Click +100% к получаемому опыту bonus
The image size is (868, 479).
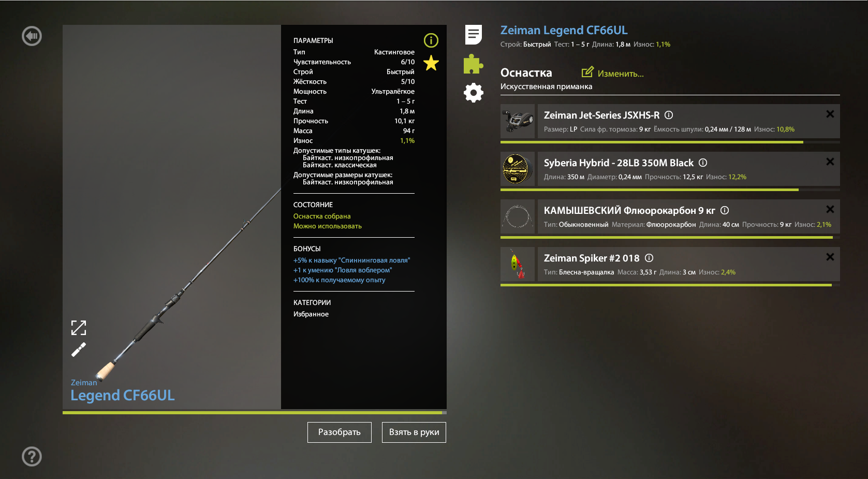click(x=339, y=280)
